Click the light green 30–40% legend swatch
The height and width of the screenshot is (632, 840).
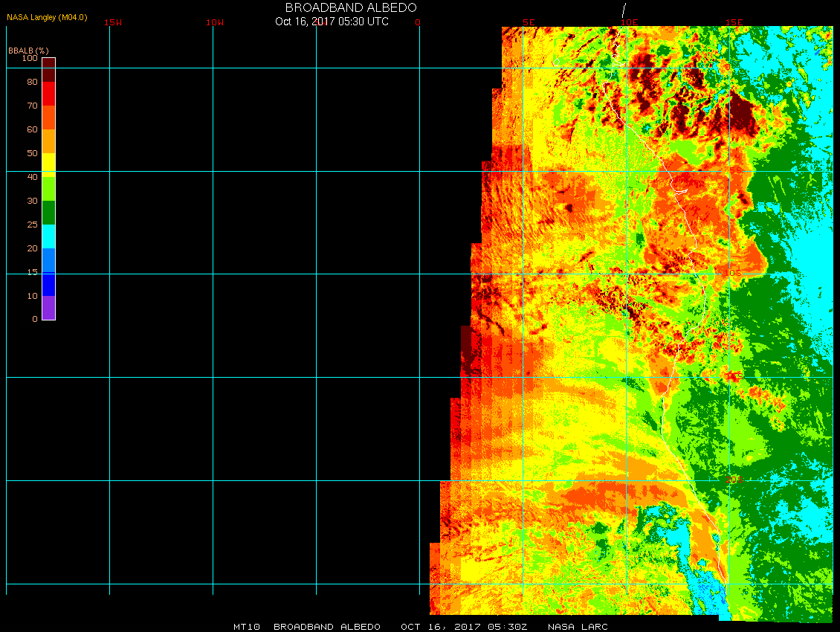(48, 188)
